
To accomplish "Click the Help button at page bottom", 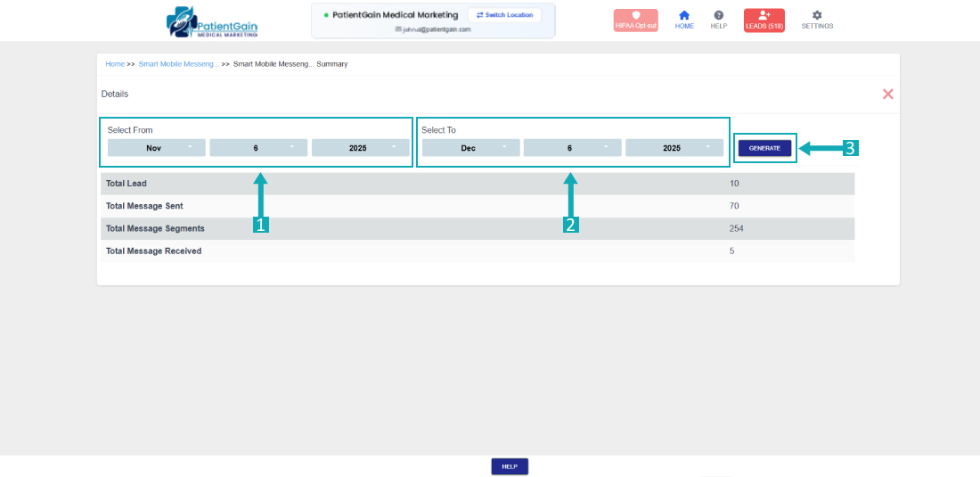I will click(510, 466).
